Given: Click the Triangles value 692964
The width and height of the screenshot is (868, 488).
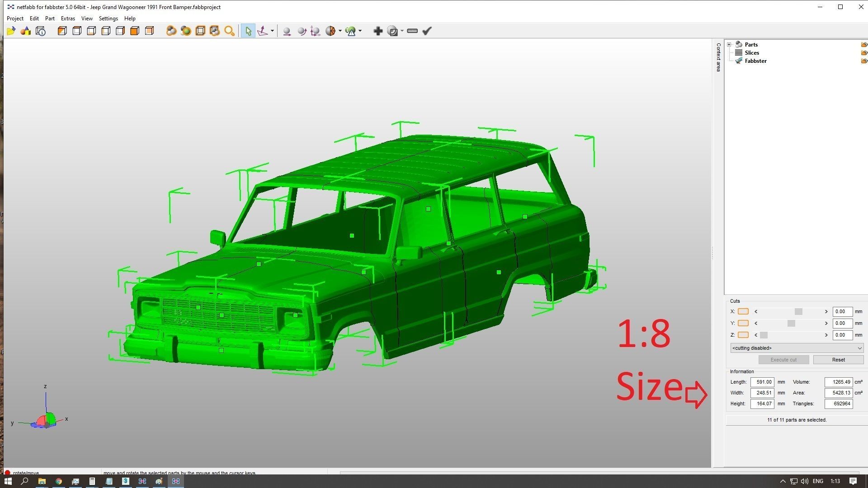Looking at the screenshot, I should tap(839, 404).
